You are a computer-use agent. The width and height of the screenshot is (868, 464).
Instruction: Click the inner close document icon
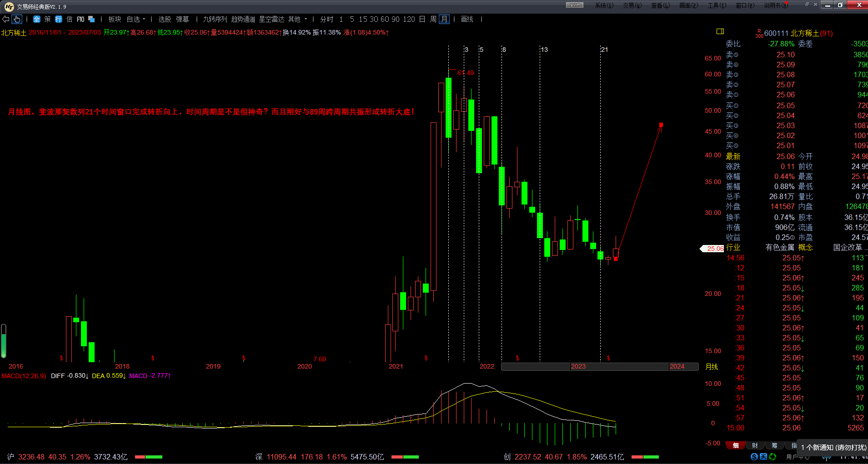click(x=815, y=4)
